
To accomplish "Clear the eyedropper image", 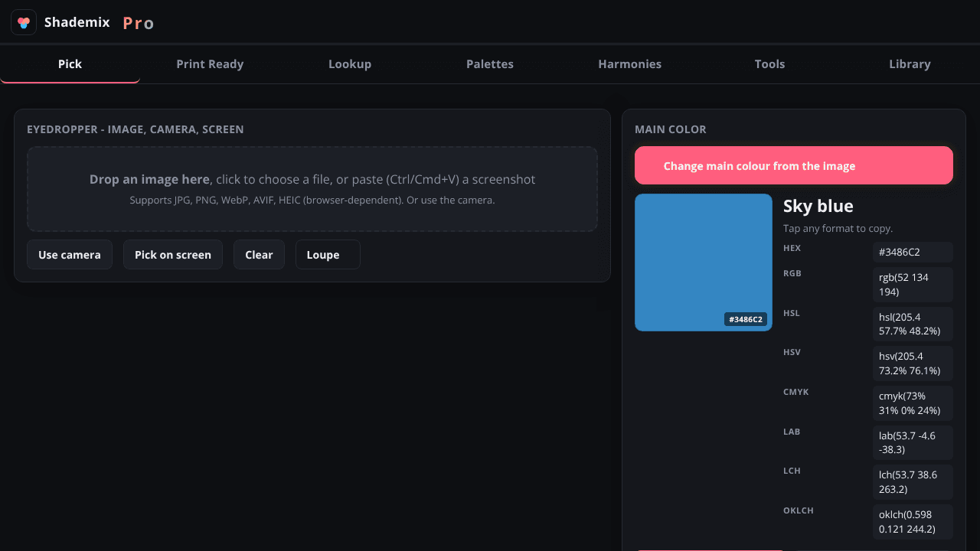I will pyautogui.click(x=259, y=255).
